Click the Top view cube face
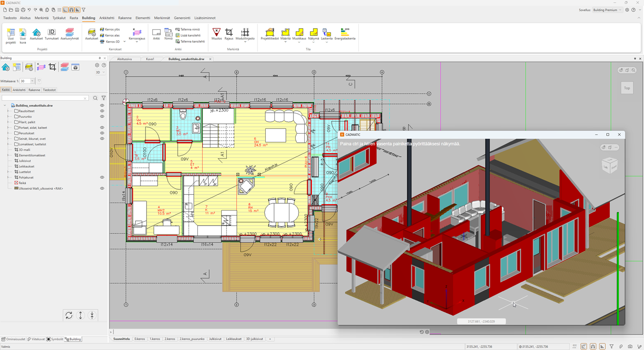The image size is (644, 350). click(x=627, y=88)
